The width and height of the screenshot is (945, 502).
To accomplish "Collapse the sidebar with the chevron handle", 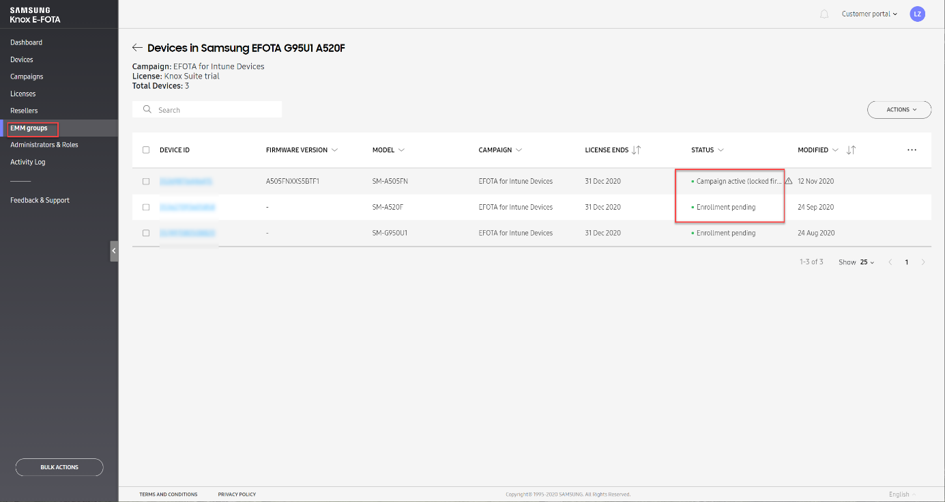I will click(x=114, y=251).
